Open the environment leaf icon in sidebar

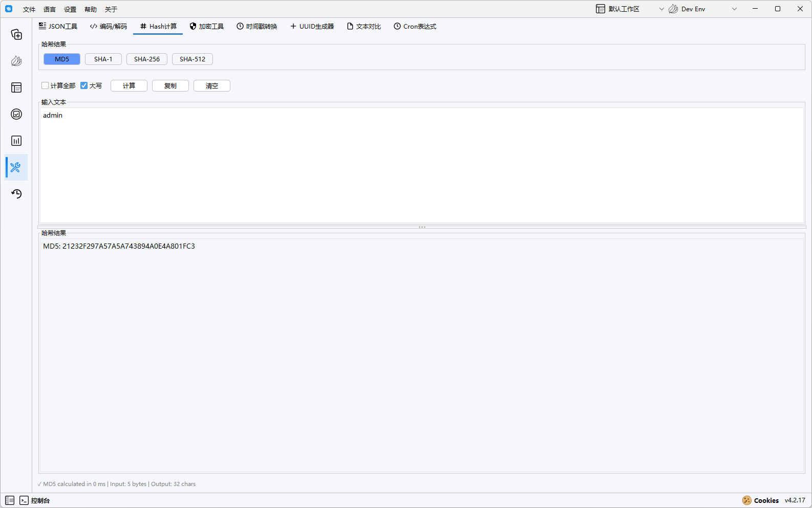(16, 61)
